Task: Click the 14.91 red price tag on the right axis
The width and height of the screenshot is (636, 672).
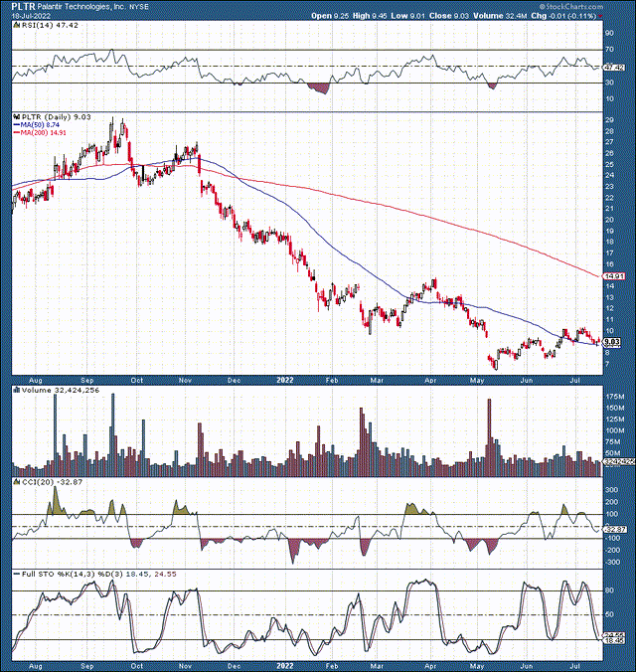Action: tap(614, 276)
